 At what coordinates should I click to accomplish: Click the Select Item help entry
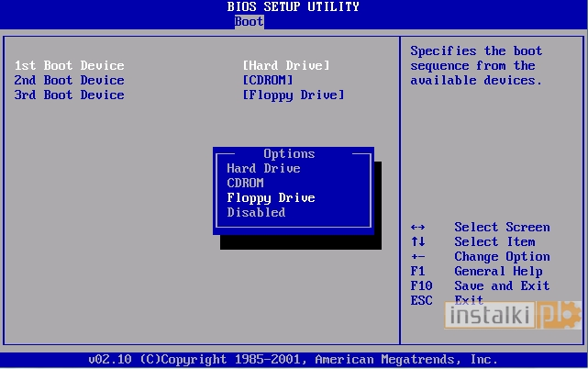(x=494, y=241)
